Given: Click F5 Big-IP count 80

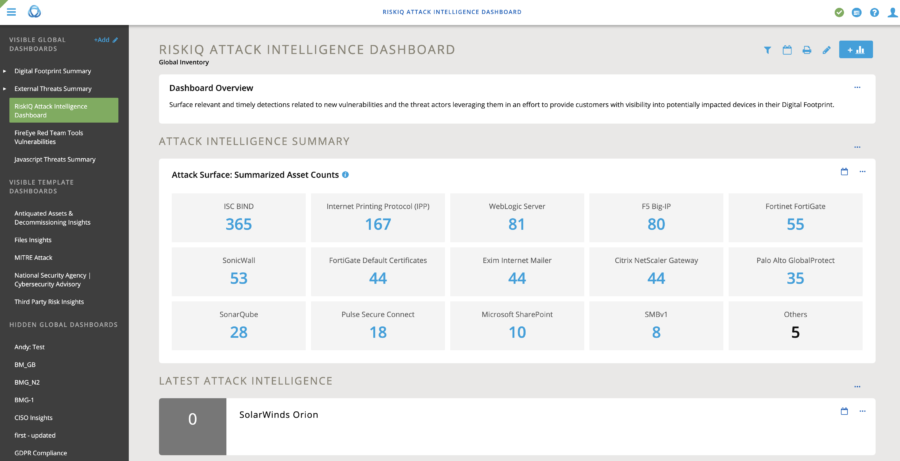Looking at the screenshot, I should click(656, 224).
